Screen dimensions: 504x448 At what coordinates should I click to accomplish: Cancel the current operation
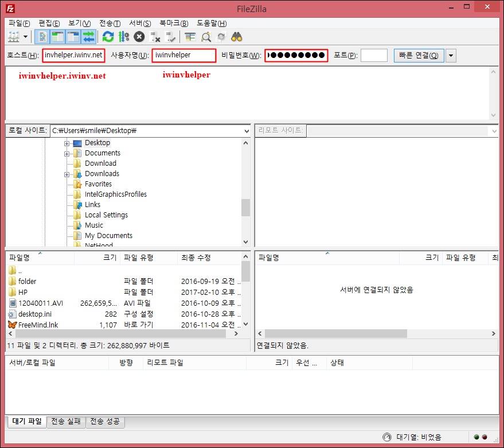[139, 37]
